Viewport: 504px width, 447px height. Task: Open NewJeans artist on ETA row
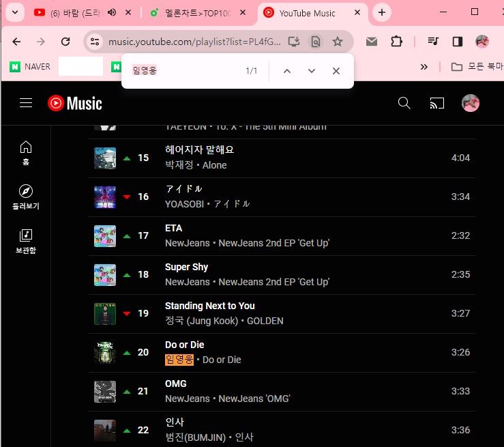[x=188, y=243]
